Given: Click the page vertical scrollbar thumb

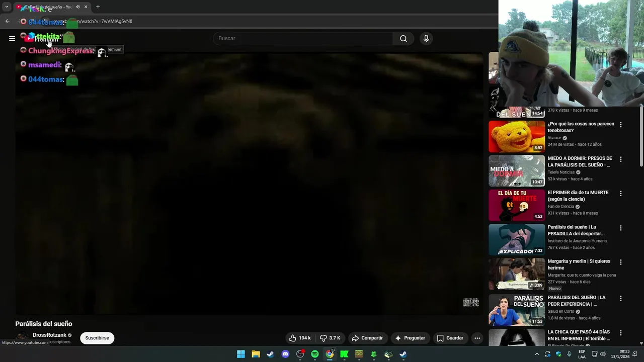Looking at the screenshot, I should coord(641,137).
